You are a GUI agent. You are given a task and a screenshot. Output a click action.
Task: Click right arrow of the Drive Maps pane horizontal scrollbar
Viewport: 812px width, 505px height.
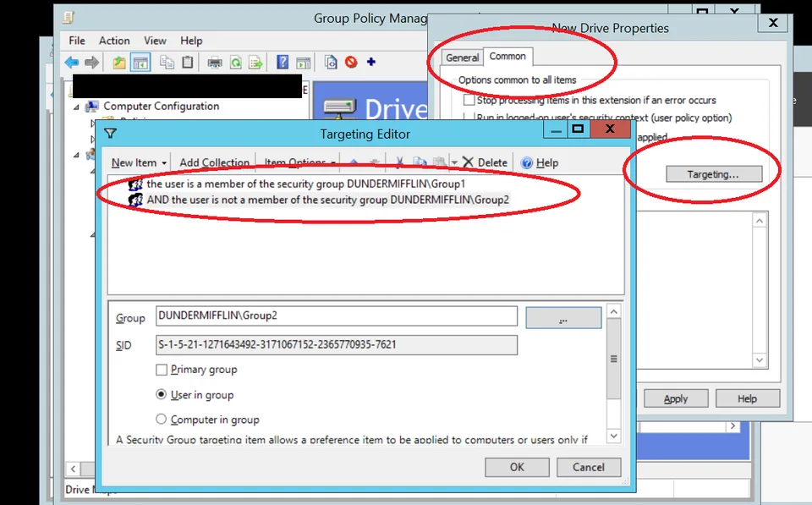(x=732, y=426)
